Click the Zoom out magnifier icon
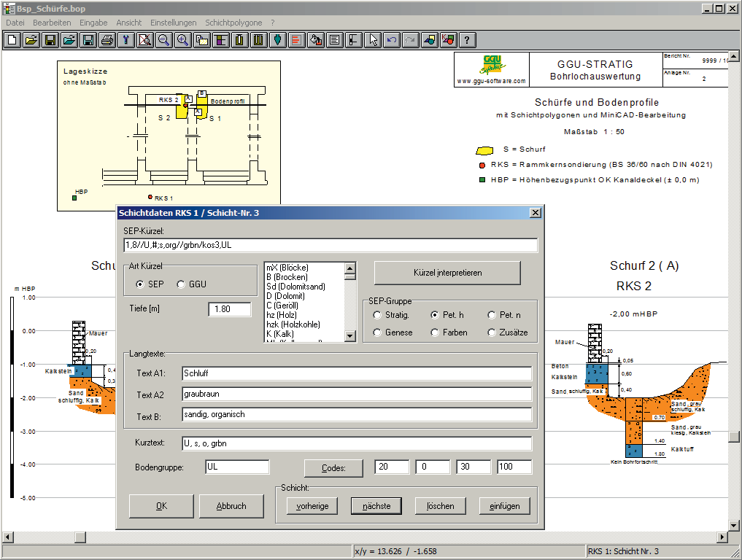 (163, 40)
